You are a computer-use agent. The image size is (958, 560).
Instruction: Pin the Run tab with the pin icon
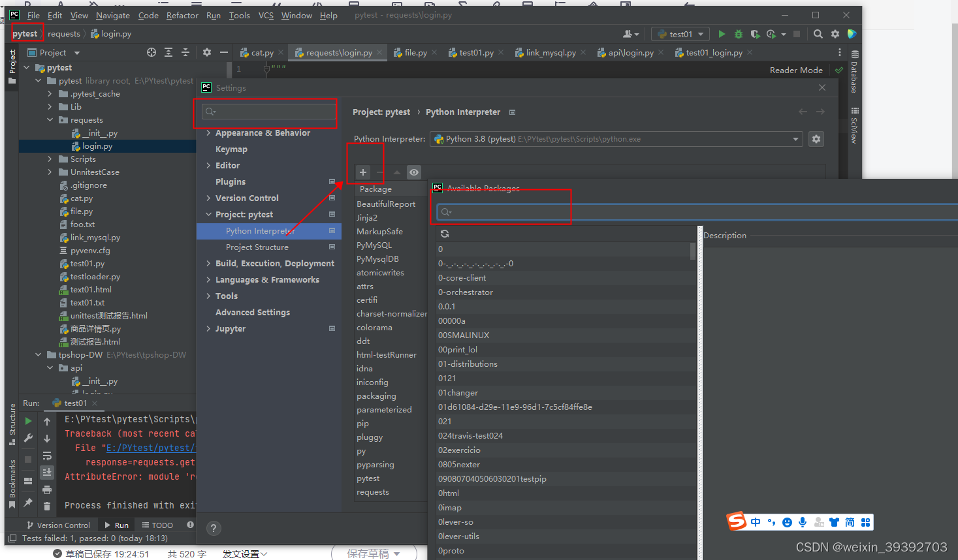click(29, 503)
